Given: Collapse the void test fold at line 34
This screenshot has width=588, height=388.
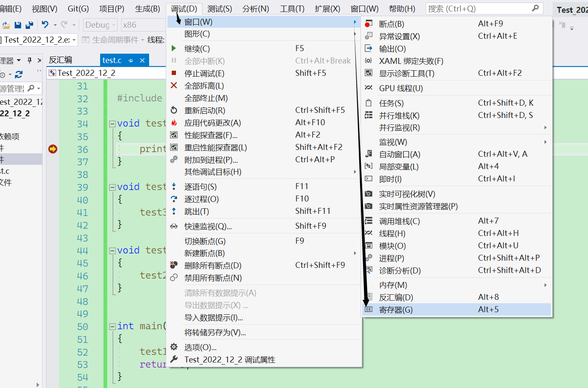Looking at the screenshot, I should (112, 124).
